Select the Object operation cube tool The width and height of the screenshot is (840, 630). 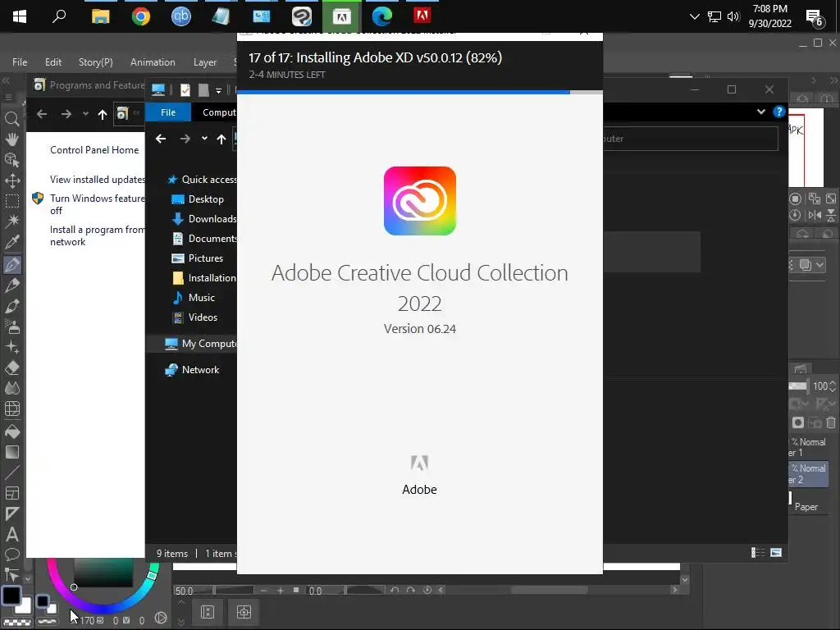(x=11, y=160)
